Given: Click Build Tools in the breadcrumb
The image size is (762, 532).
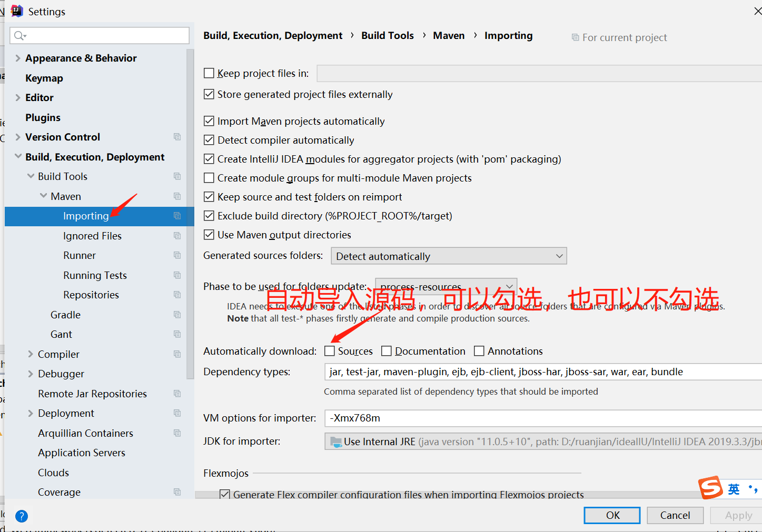Looking at the screenshot, I should pos(388,35).
